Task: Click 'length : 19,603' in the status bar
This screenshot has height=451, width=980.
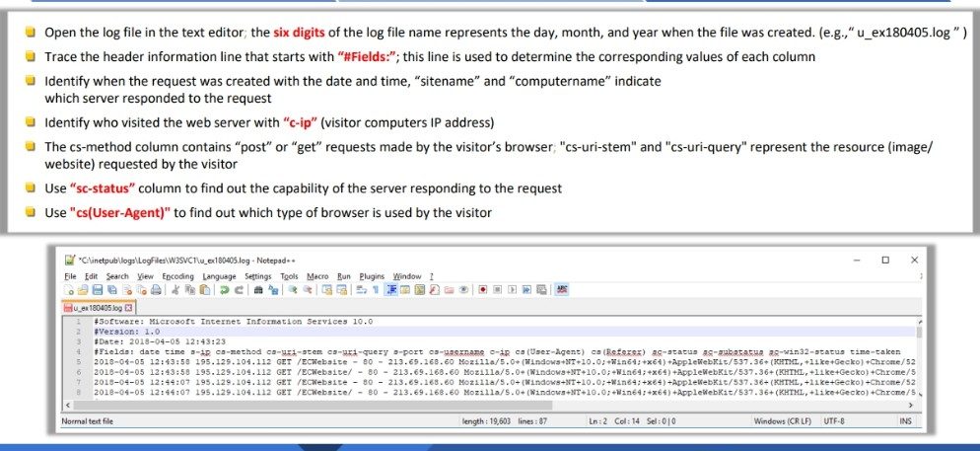Action: click(486, 421)
